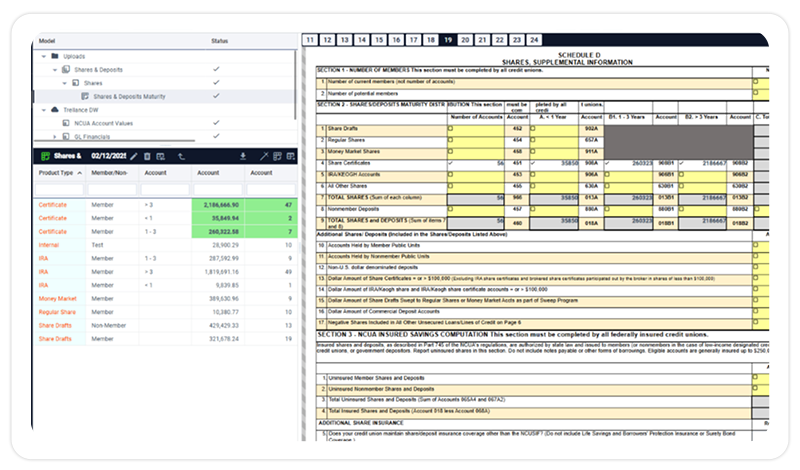Open page tab 11
This screenshot has width=800, height=470.
[x=310, y=40]
